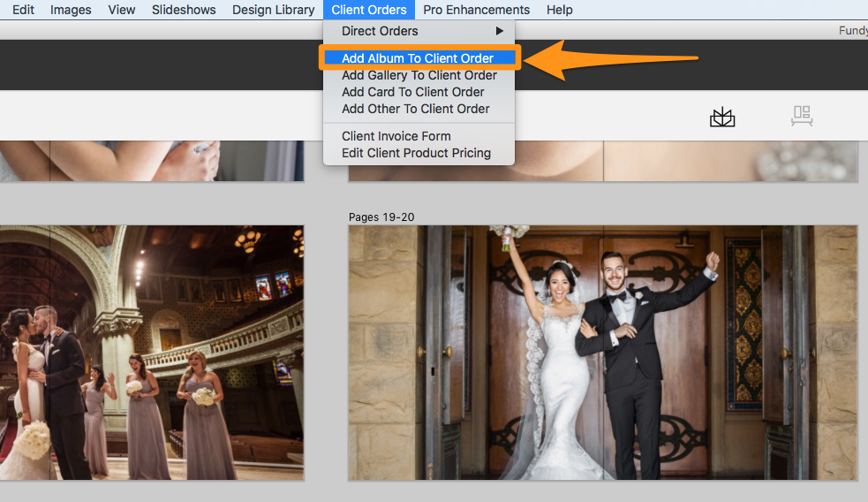Viewport: 868px width, 502px height.
Task: Open Client Invoice Form
Action: pyautogui.click(x=419, y=136)
